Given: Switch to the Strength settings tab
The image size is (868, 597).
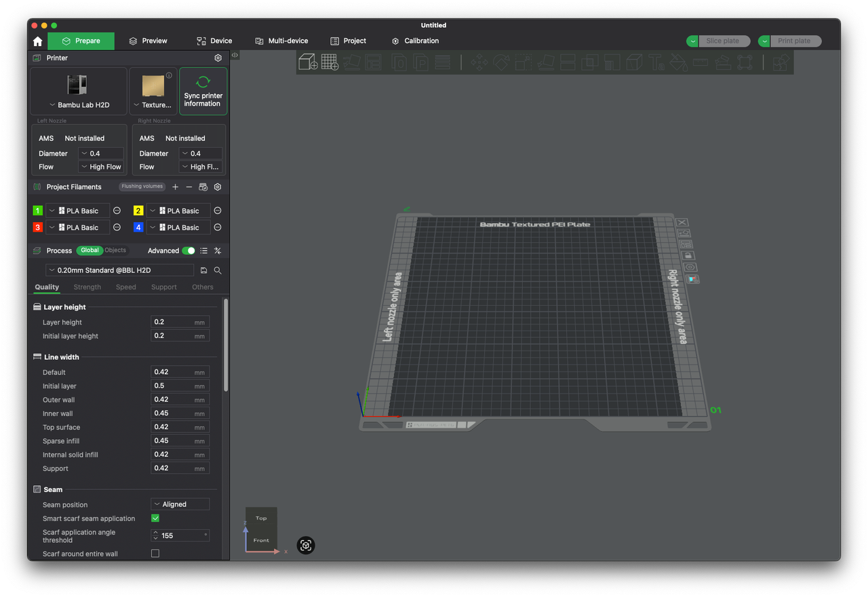Looking at the screenshot, I should pos(87,287).
